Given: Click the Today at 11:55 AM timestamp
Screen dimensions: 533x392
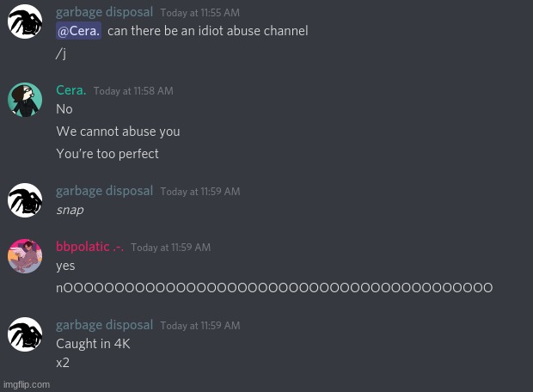Looking at the screenshot, I should [199, 13].
